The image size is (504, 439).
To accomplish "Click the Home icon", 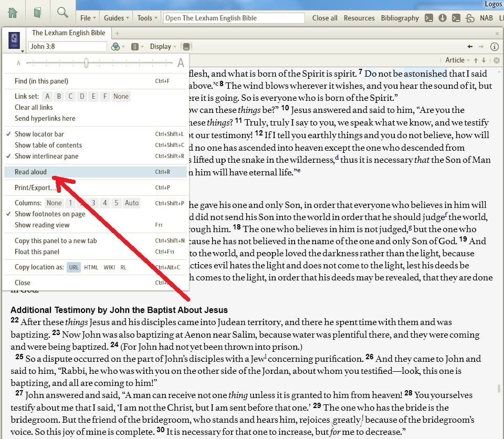I will (x=13, y=13).
